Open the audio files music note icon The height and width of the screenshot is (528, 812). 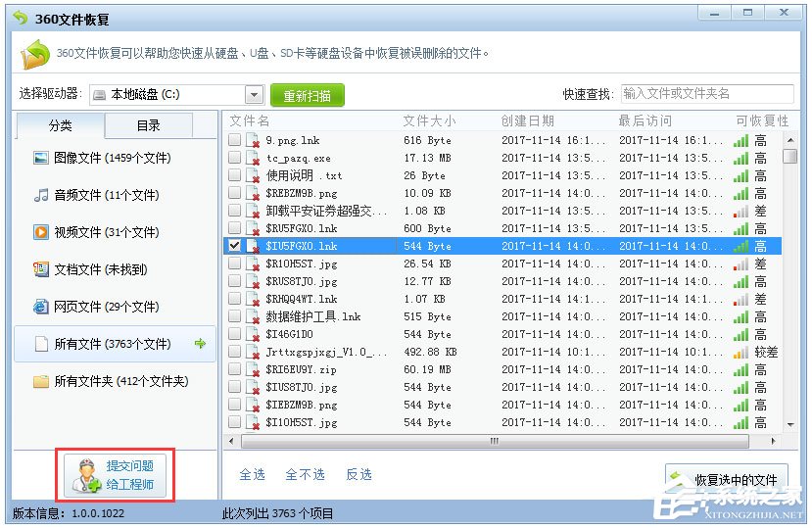(41, 195)
